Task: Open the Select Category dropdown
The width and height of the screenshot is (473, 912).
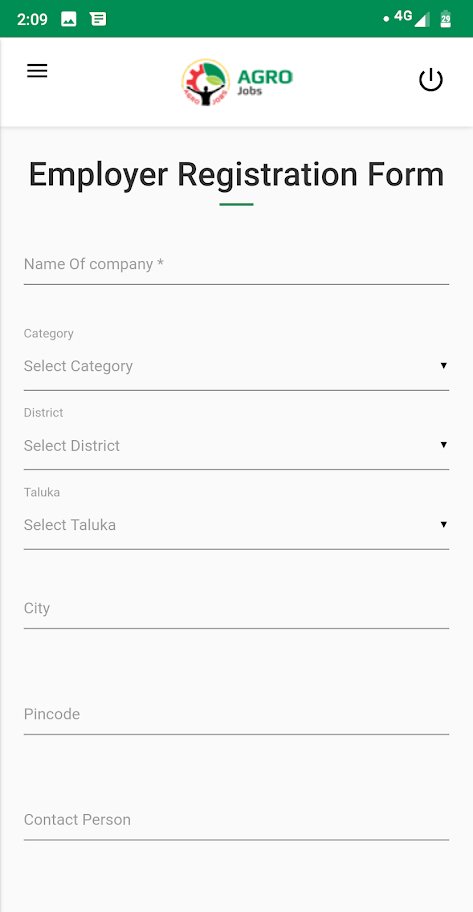Action: (236, 366)
